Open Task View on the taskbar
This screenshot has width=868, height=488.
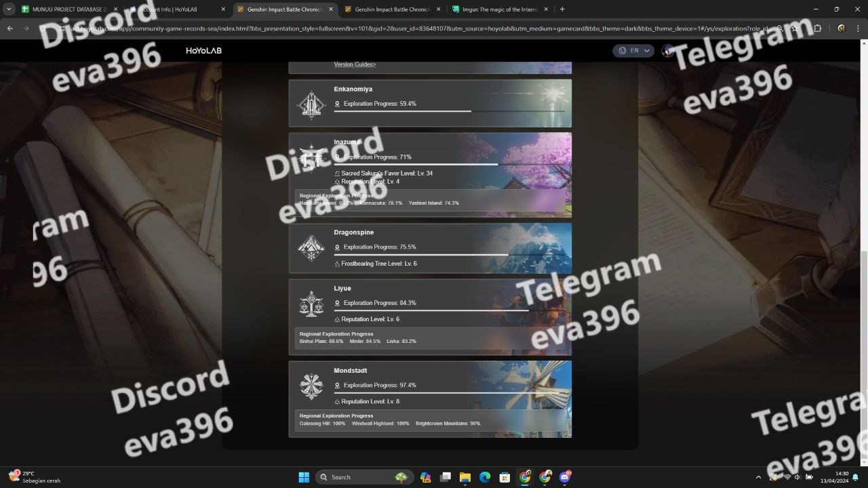[x=445, y=477]
